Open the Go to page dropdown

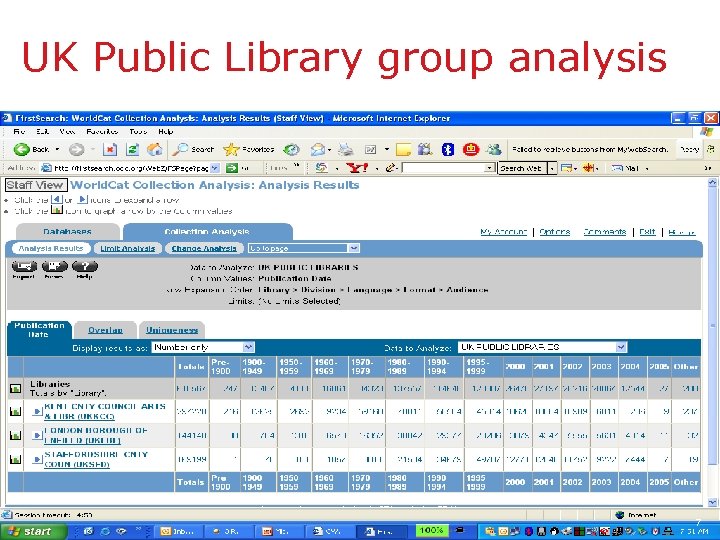303,248
